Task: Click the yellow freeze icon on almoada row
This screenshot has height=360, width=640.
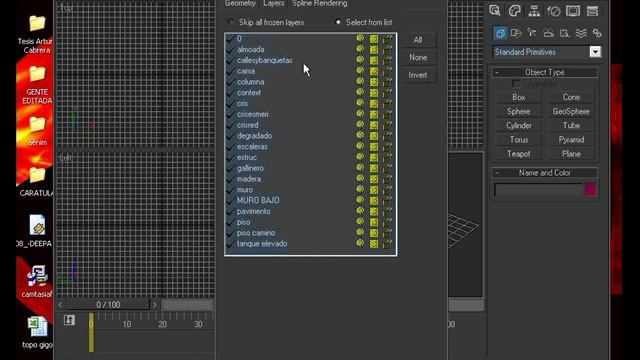Action: [x=374, y=50]
